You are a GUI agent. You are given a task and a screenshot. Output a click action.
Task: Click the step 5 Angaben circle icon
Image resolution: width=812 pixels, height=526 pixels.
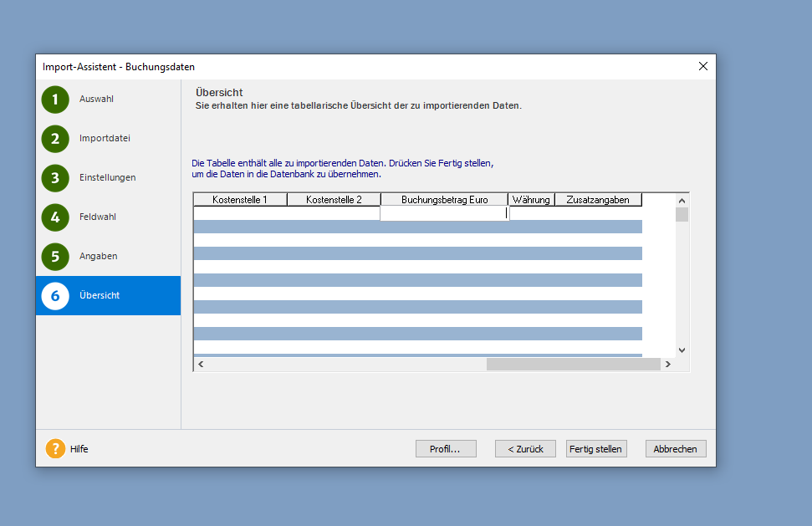point(55,257)
